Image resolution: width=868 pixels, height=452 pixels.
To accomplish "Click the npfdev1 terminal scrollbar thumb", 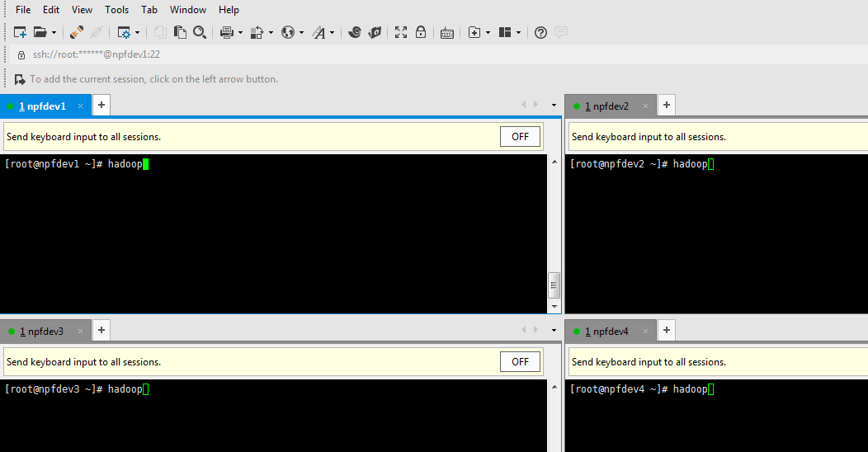I will (x=554, y=285).
